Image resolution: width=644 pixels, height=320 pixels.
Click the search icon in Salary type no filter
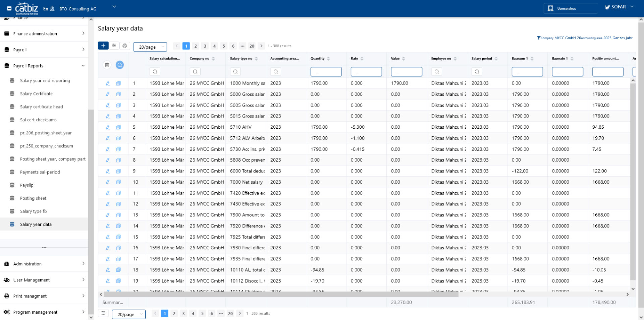click(x=235, y=72)
